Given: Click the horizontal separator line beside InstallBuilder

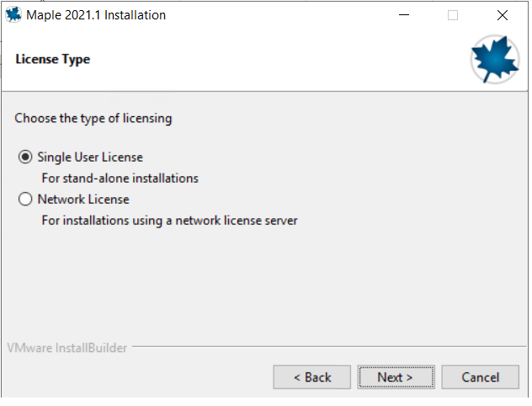Looking at the screenshot, I should point(329,346).
